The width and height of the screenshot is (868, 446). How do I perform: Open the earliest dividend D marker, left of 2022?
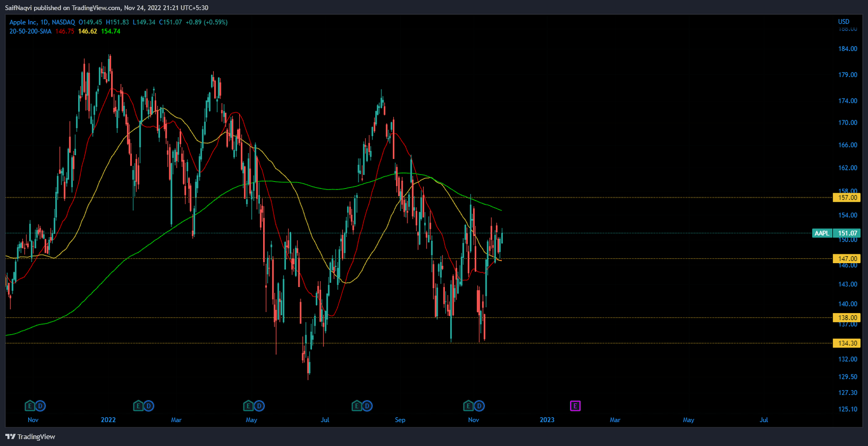(x=40, y=406)
